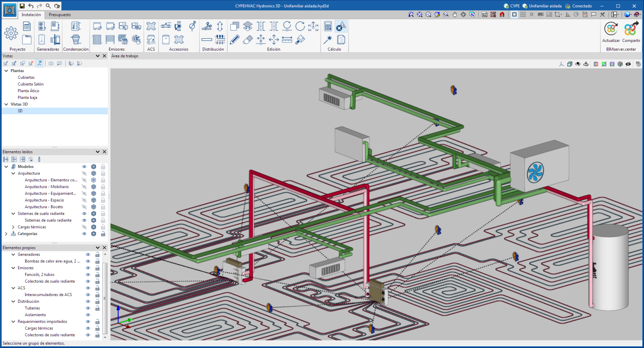Toggle visibility of Cargas térmicas model

click(x=84, y=227)
